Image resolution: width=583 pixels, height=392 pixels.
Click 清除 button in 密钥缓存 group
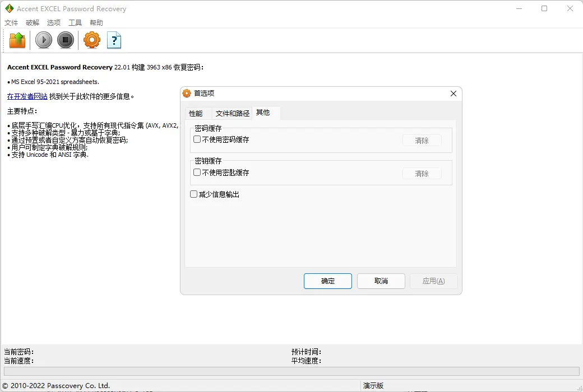(x=422, y=174)
